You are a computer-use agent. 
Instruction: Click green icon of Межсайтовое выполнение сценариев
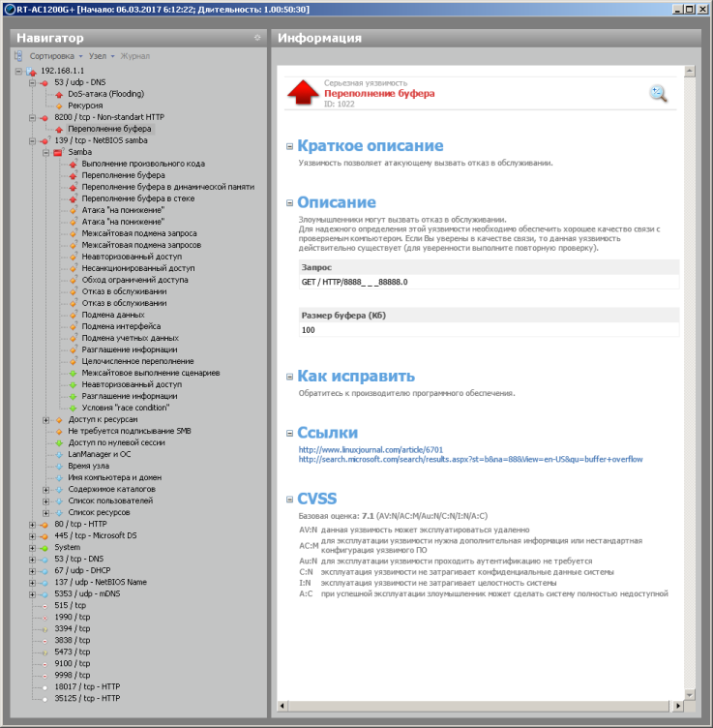[73, 373]
